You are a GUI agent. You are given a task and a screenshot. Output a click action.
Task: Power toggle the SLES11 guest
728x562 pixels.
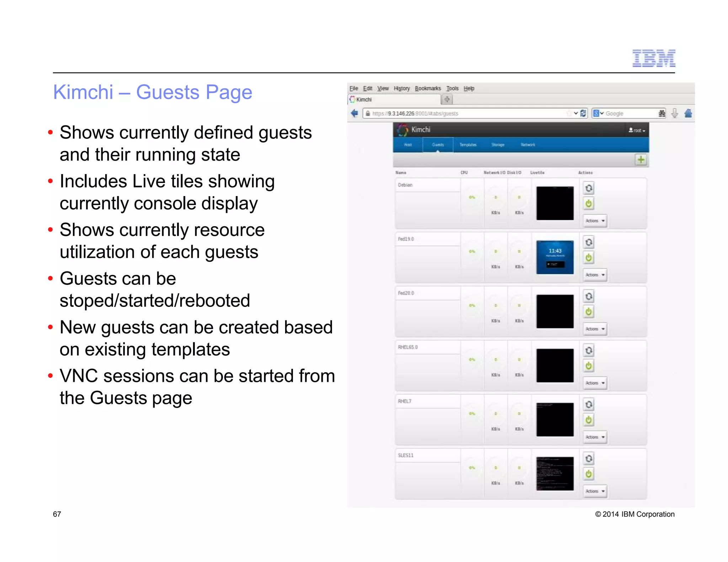tap(589, 474)
